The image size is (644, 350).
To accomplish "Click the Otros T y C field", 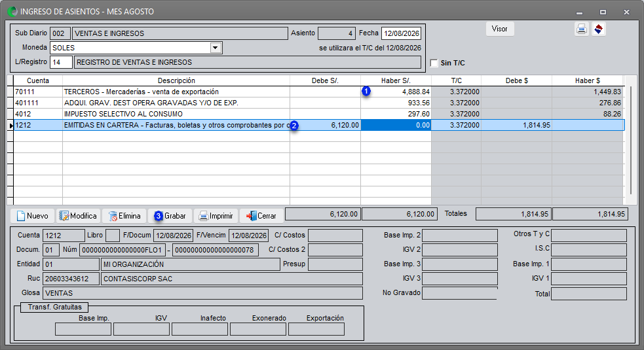I will (x=589, y=236).
